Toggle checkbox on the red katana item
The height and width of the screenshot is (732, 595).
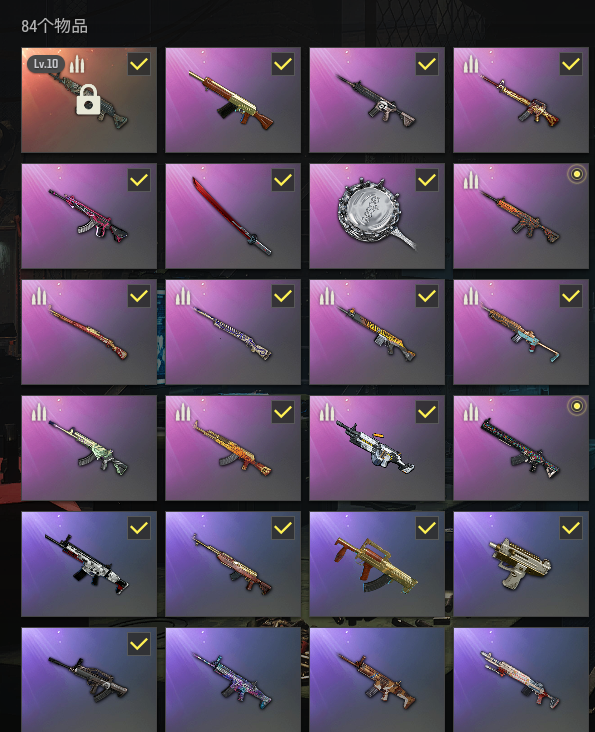[x=283, y=180]
